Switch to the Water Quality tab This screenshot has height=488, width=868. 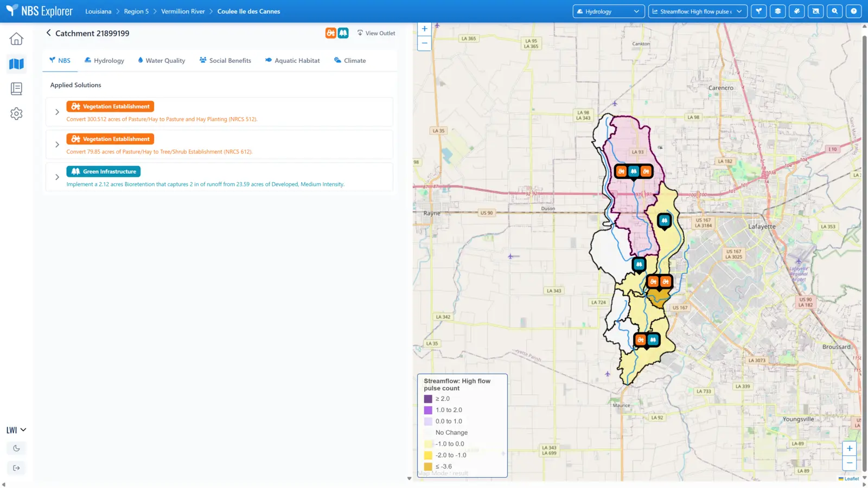(161, 61)
